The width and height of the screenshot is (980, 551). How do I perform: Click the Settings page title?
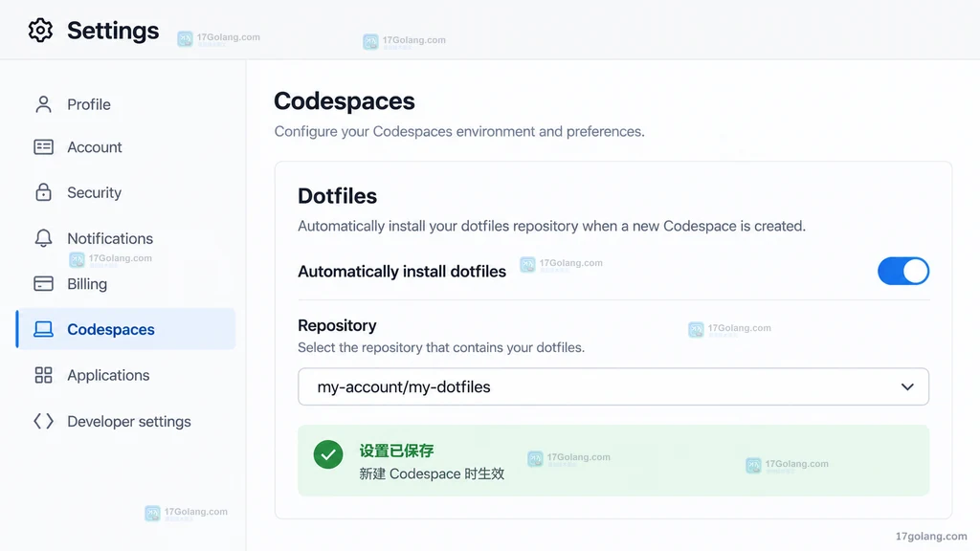pyautogui.click(x=113, y=31)
